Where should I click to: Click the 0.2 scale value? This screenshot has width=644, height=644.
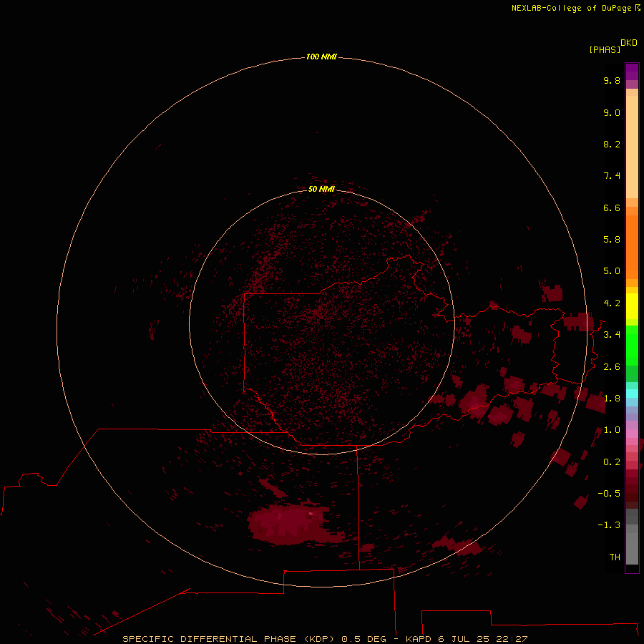point(612,462)
